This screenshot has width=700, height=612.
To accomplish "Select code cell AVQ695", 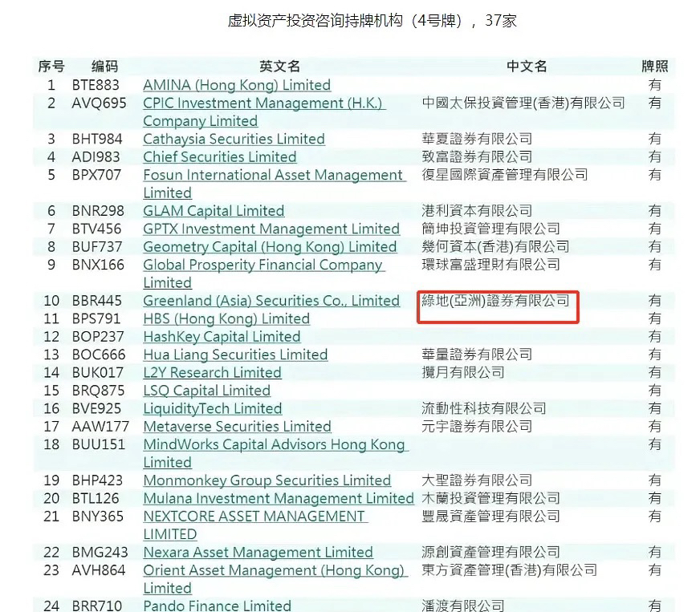I will coord(99,103).
